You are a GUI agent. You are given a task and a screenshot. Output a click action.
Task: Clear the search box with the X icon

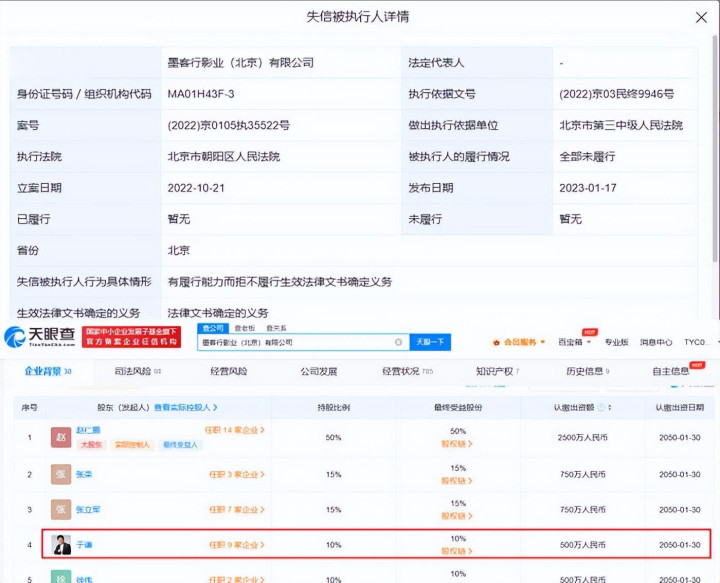point(398,342)
